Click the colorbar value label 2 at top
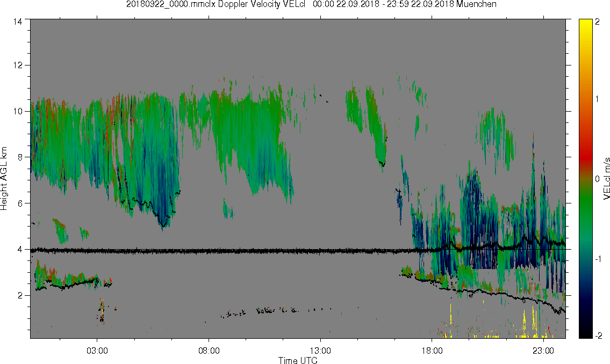Image resolution: width=610 pixels, height=364 pixels. coord(597,22)
